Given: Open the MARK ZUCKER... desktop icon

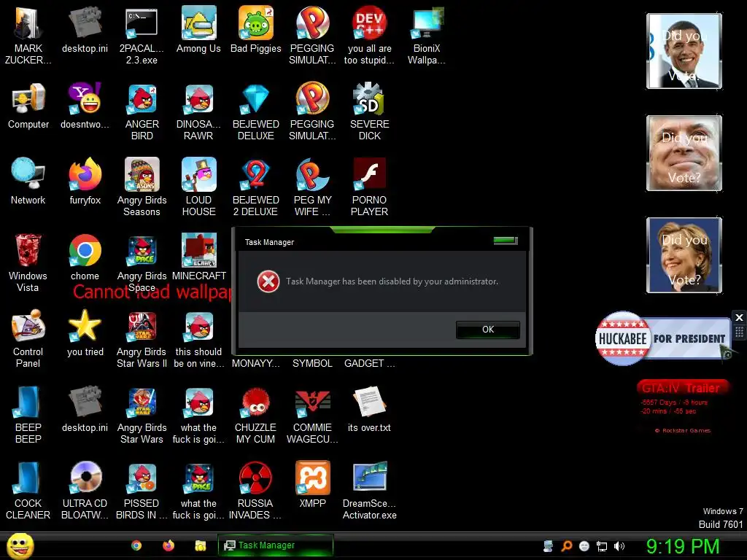Looking at the screenshot, I should pos(28,35).
